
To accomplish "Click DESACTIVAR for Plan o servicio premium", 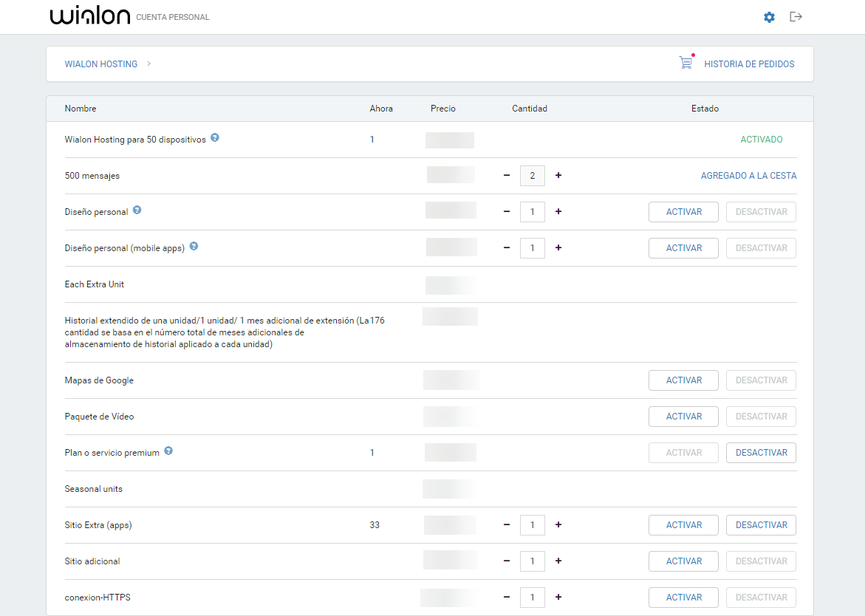I will coord(761,452).
